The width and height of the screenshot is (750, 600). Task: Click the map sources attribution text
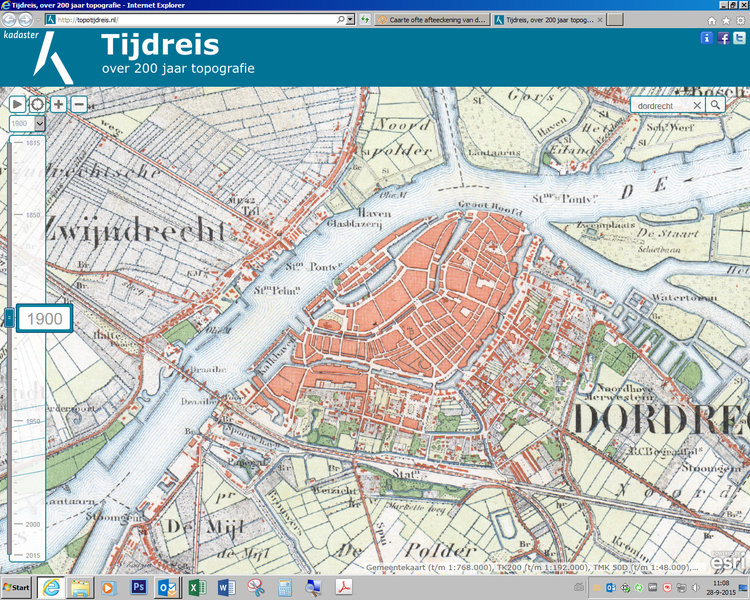pos(532,567)
